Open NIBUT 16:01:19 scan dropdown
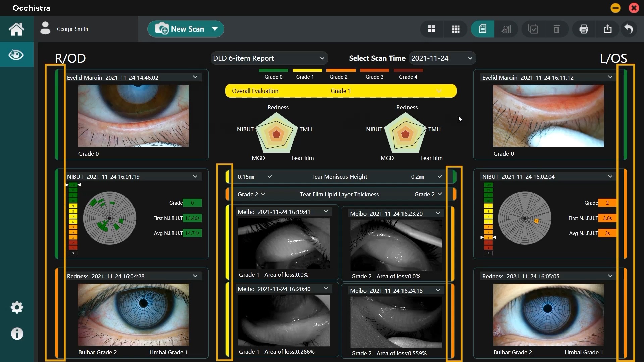644x362 pixels. 195,176
